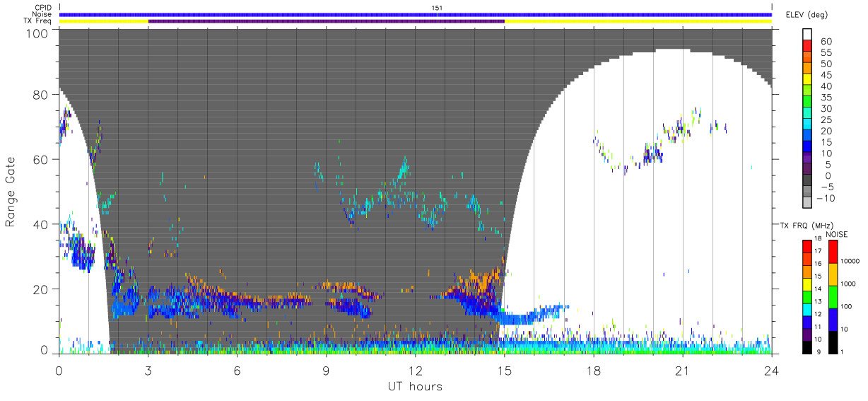Click the "18" tick on the UT hours axis
Viewport: 868px width, 401px height.
(x=594, y=370)
